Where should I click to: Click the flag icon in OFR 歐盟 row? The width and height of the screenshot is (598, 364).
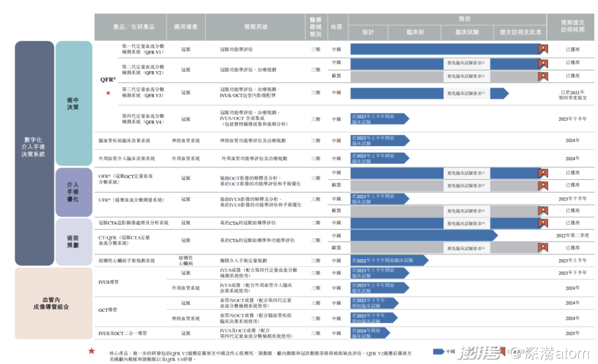[x=543, y=186]
